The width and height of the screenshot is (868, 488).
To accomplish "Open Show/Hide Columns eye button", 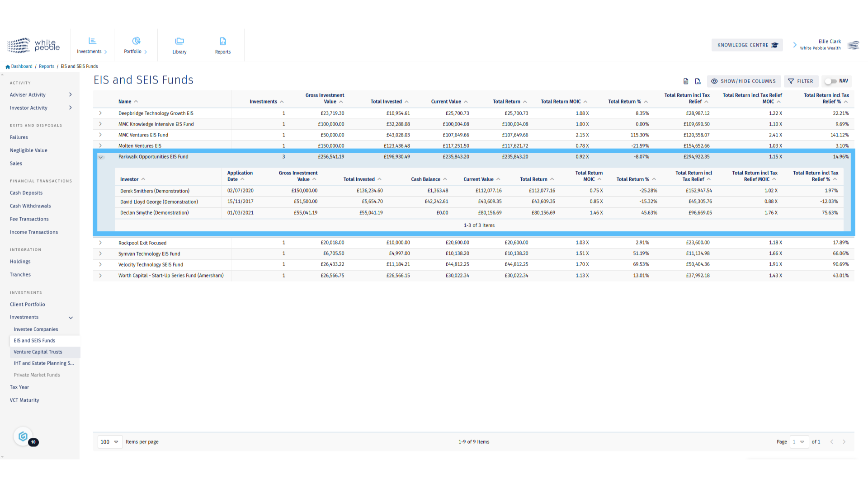I will (x=744, y=81).
